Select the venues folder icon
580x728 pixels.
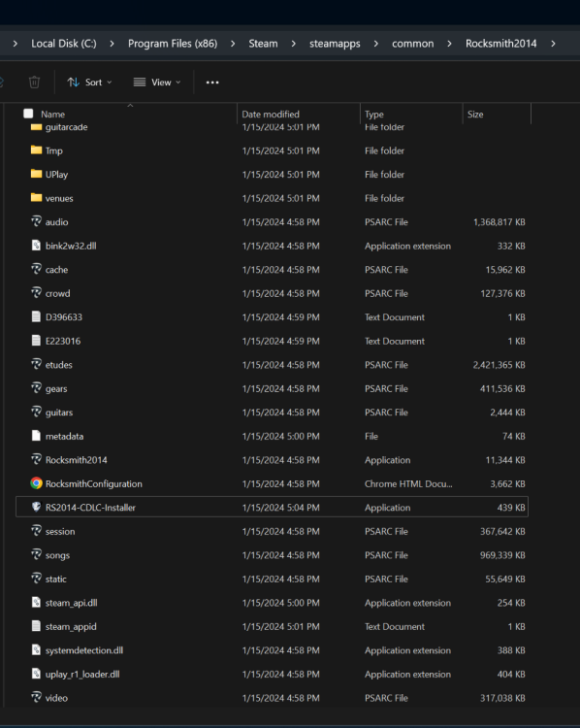(x=36, y=197)
